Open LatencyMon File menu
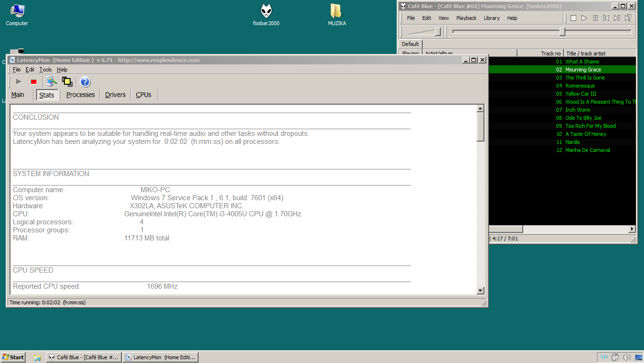This screenshot has height=363, width=644. (17, 70)
